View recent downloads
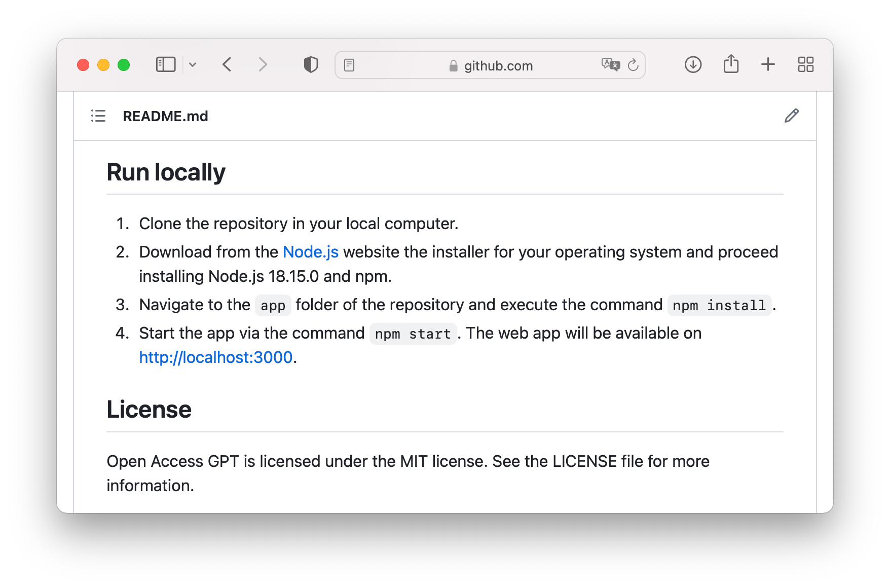The image size is (890, 588). pyautogui.click(x=693, y=64)
